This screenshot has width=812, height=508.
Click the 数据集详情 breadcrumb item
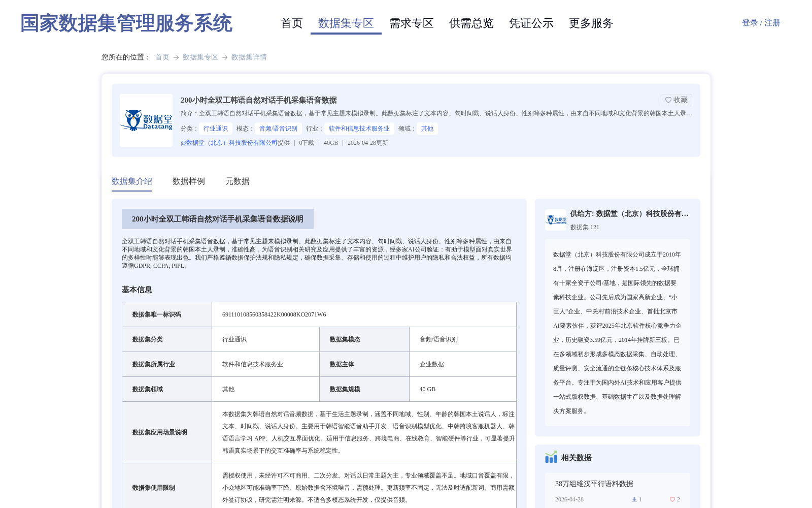249,57
